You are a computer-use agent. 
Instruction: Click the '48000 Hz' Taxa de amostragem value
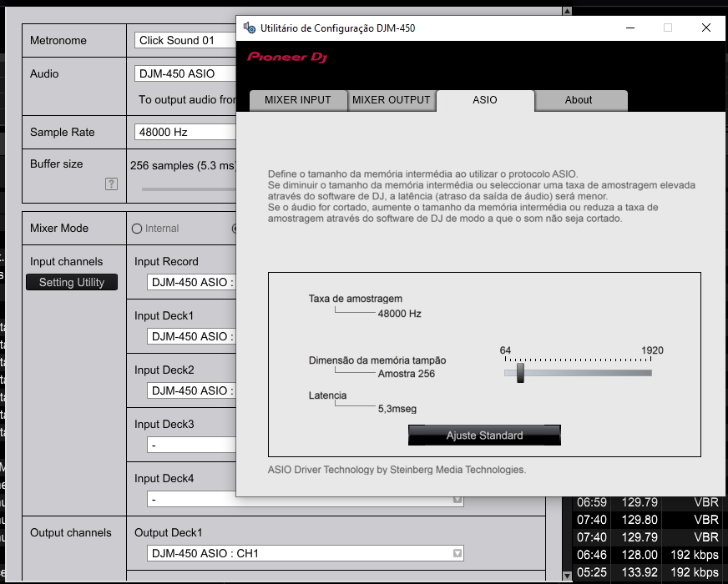(399, 314)
